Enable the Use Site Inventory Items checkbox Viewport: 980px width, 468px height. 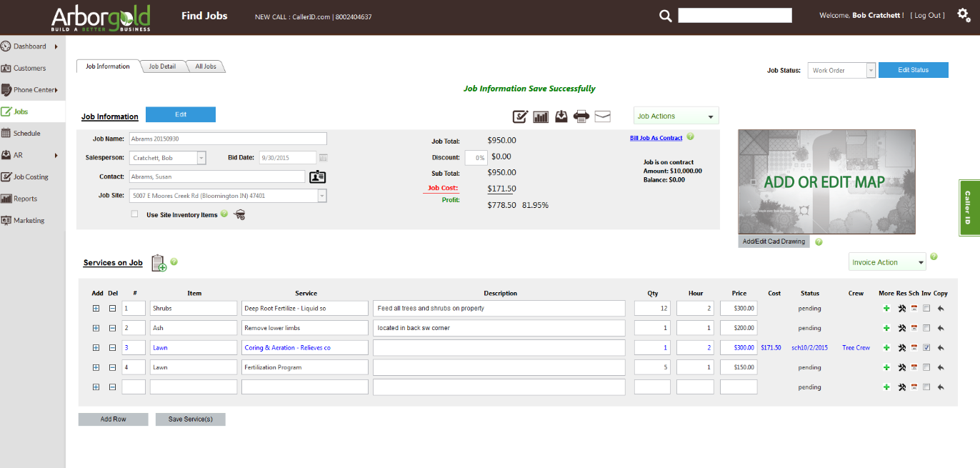pyautogui.click(x=134, y=213)
